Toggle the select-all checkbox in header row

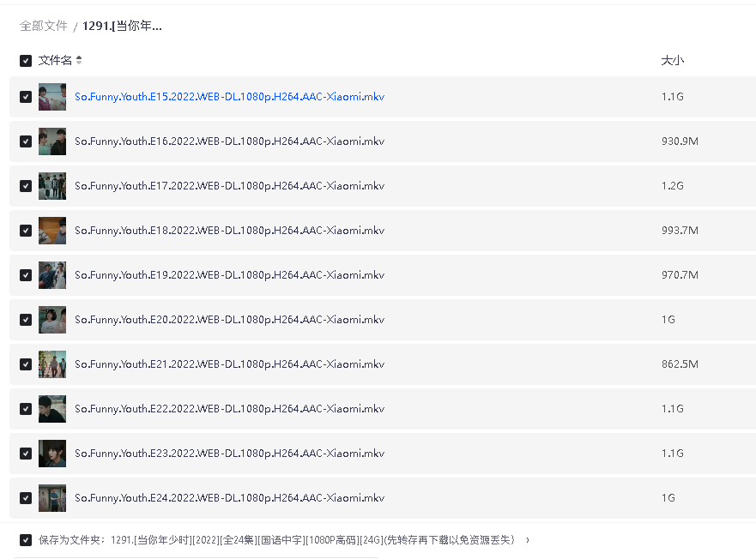[25, 61]
